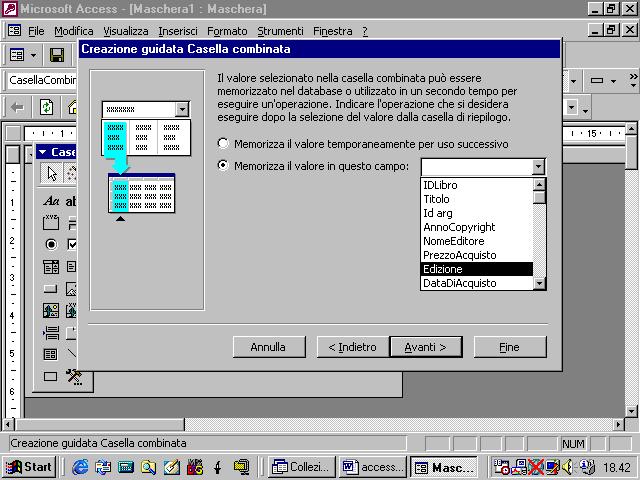Screen dimensions: 640x480
Task: Select the Select Objects pointer tool
Action: pos(51,173)
